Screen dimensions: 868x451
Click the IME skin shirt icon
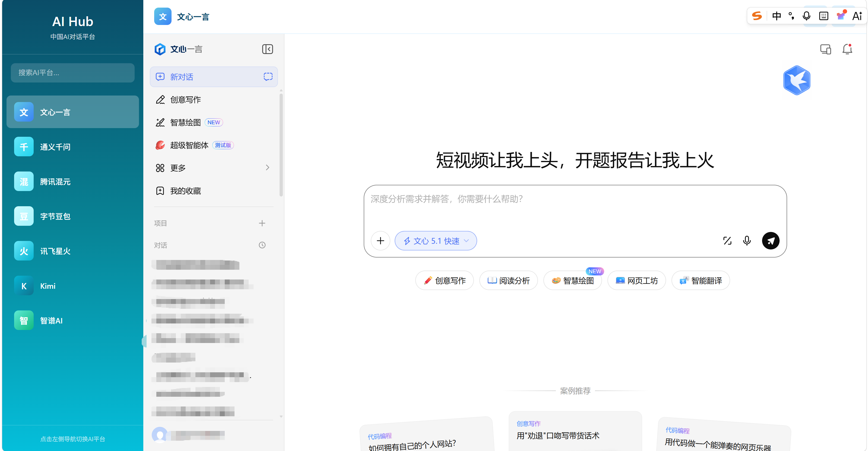pos(841,15)
